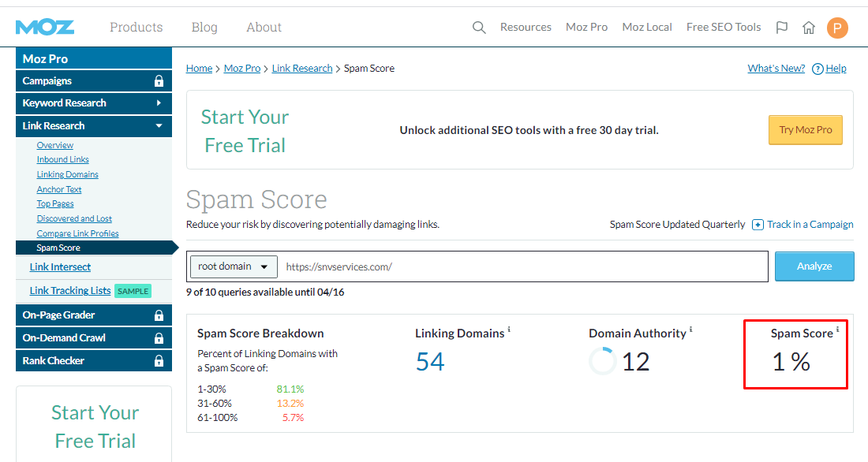Screen dimensions: 868x462
Task: Open Track in a Campaign link
Action: coord(810,224)
